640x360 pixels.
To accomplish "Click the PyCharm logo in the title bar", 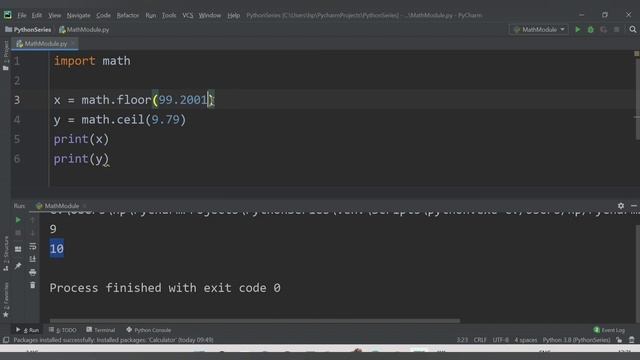I will point(8,15).
